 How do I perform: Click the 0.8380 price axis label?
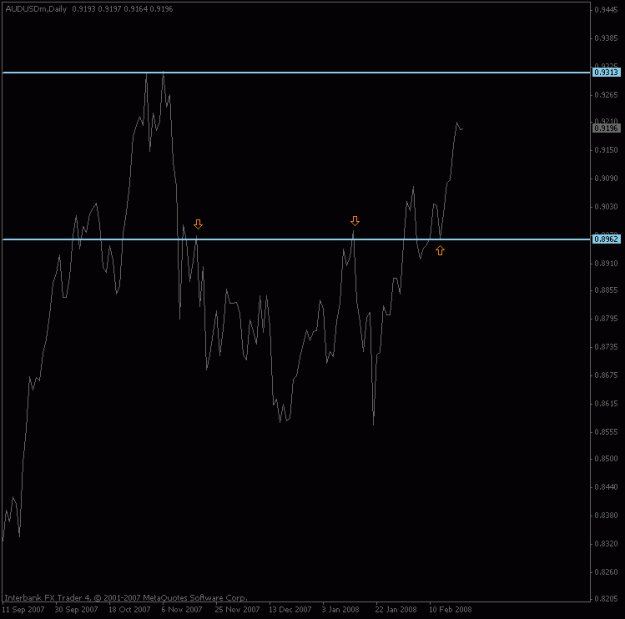click(606, 515)
